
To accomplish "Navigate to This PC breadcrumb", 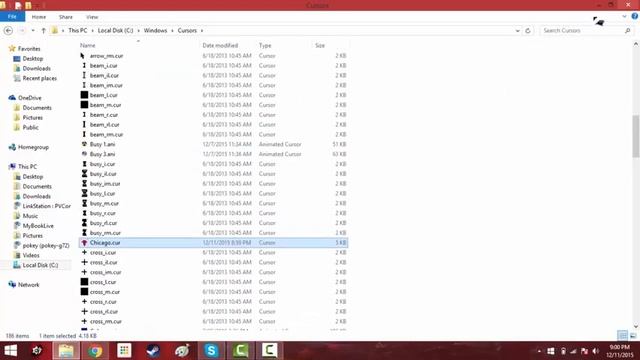I will (x=78, y=31).
